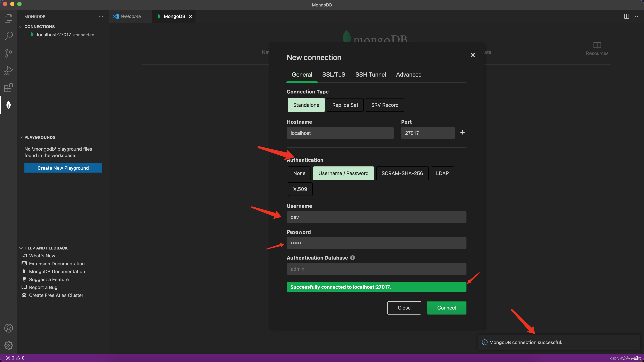This screenshot has height=362, width=644.
Task: Collapse the PLAYGROUNDS section
Action: 21,137
